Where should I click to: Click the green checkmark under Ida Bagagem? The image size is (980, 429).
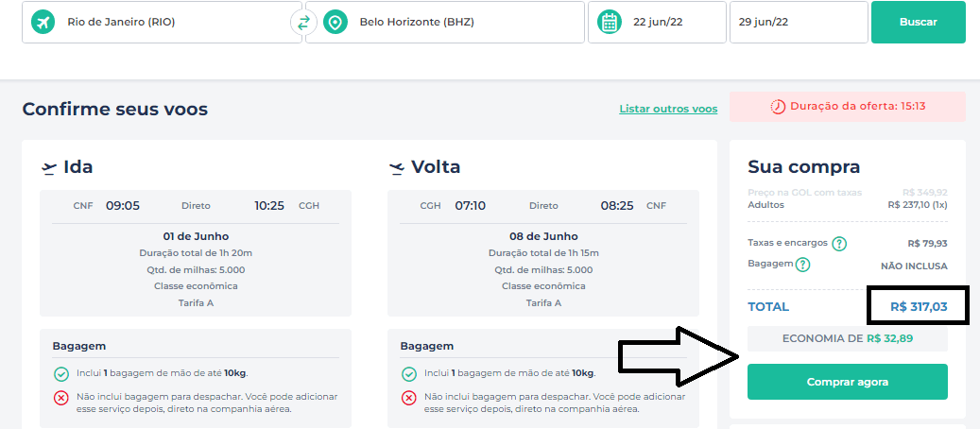[x=61, y=374]
